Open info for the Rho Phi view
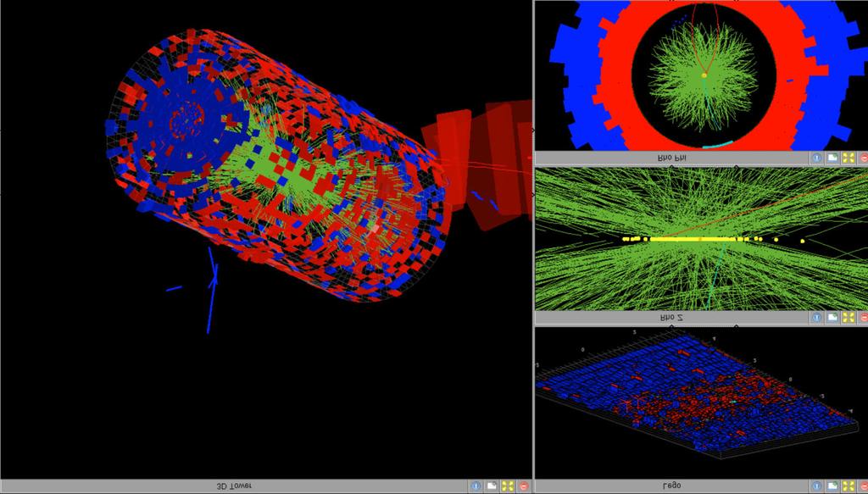Viewport: 868px width, 494px height. pos(816,158)
